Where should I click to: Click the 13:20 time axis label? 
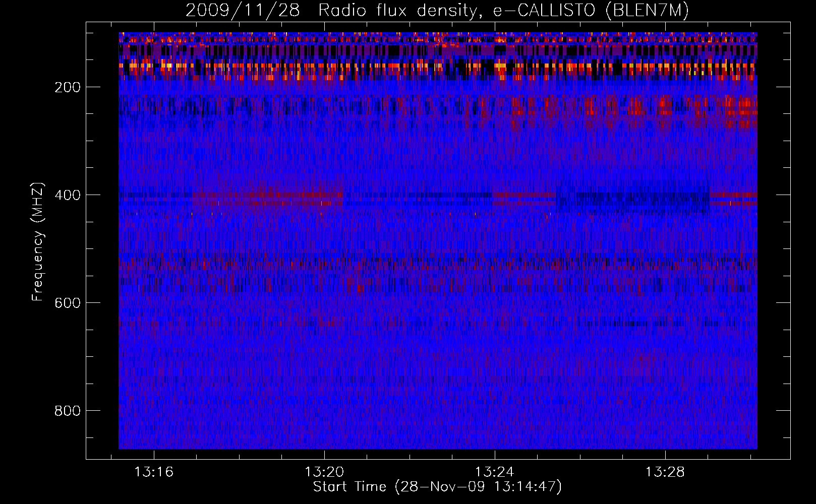point(324,472)
